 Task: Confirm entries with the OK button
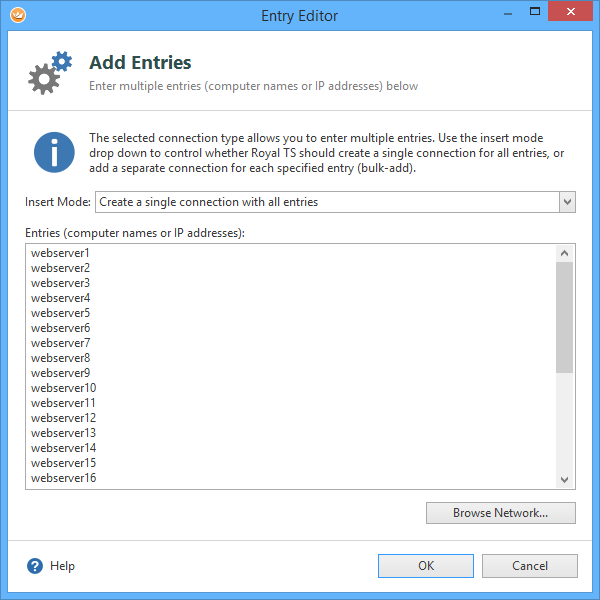426,566
